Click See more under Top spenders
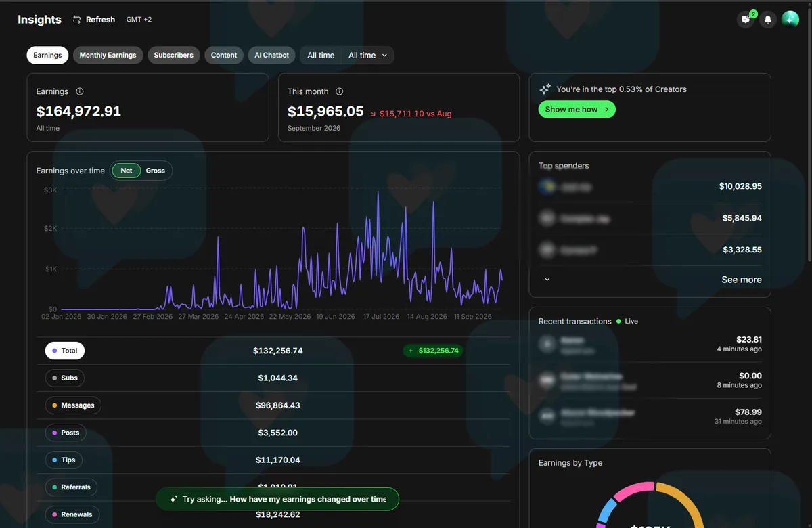This screenshot has height=528, width=812. click(742, 280)
